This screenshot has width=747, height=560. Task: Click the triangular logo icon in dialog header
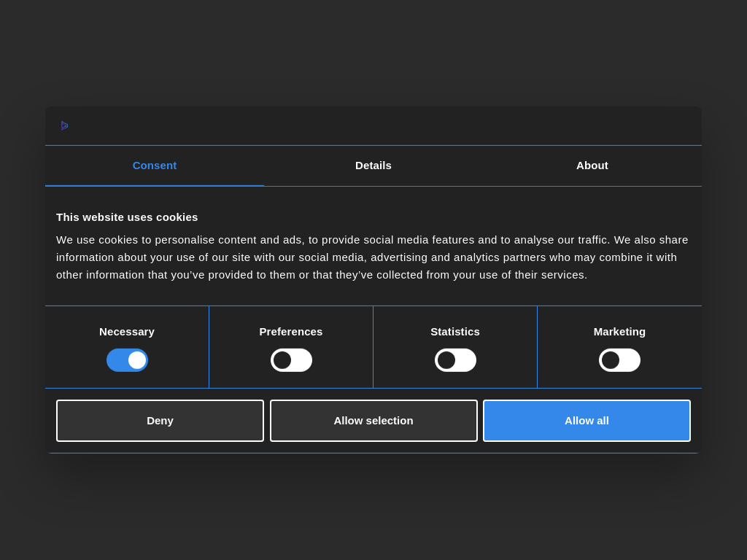[65, 125]
